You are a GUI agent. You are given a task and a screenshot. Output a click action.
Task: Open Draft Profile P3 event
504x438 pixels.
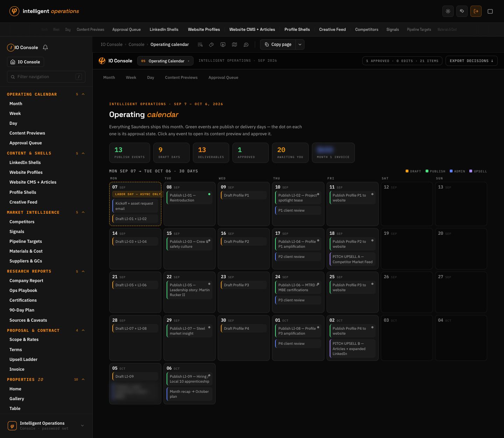[x=244, y=285]
